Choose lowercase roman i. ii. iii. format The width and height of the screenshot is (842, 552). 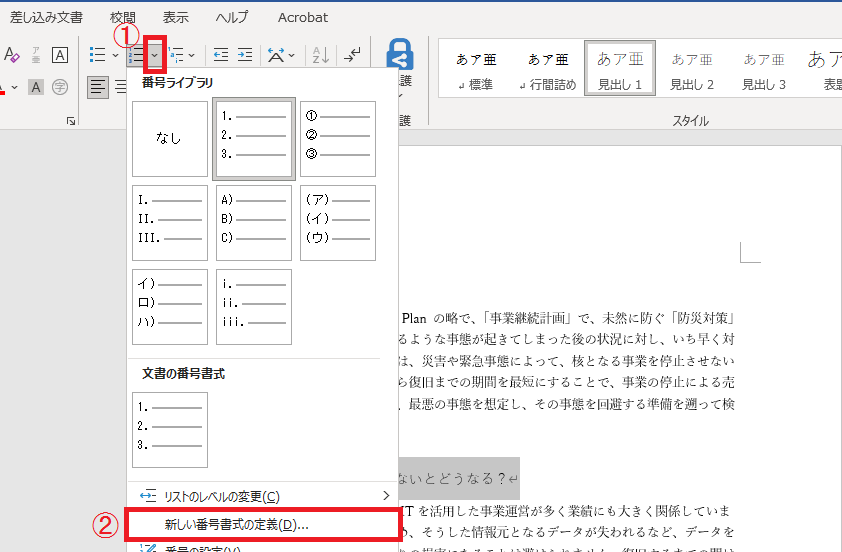(x=253, y=307)
